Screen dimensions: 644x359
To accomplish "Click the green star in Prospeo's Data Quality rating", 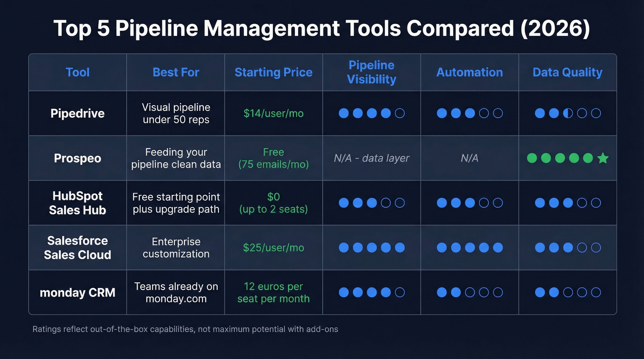I will (603, 158).
